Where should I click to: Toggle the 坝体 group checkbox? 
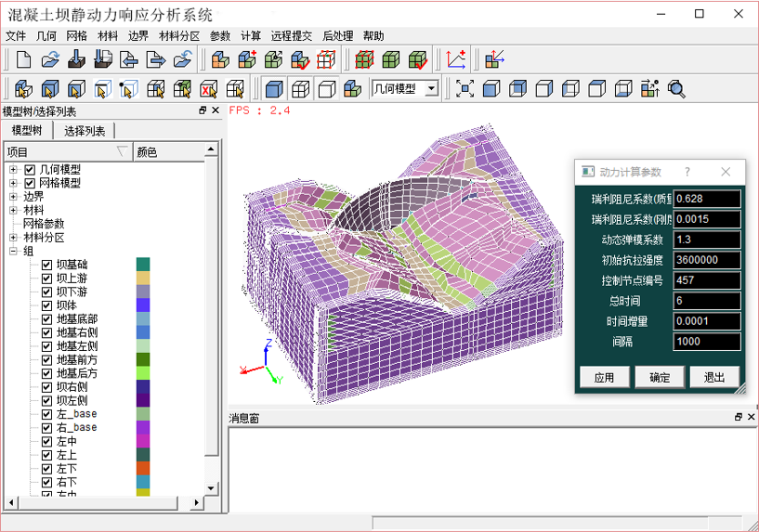47,305
